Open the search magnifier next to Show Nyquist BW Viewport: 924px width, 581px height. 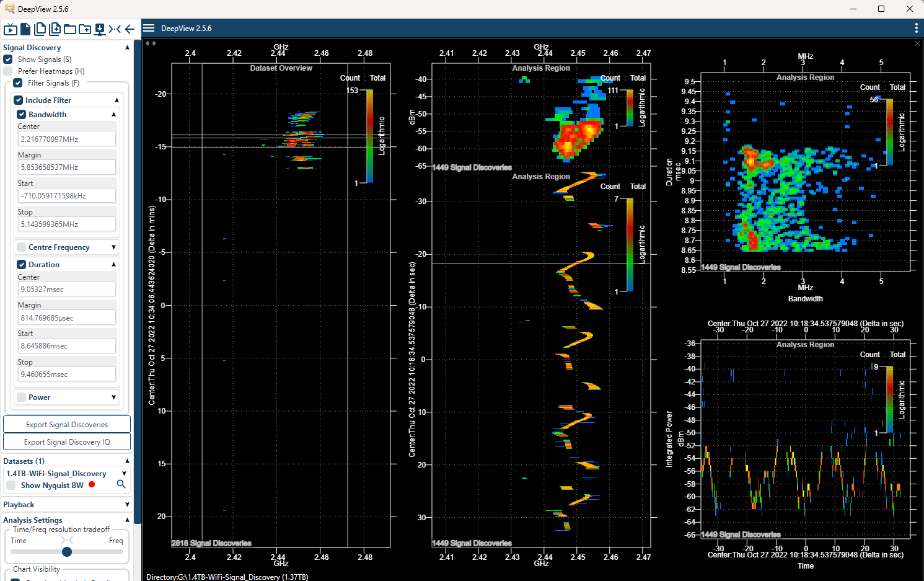coord(121,484)
